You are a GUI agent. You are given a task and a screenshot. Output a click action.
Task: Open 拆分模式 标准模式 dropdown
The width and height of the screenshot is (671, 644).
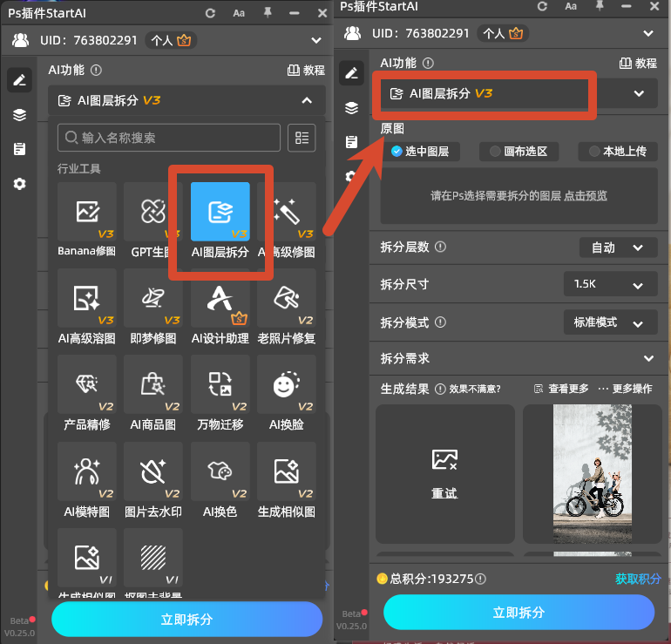tap(611, 322)
